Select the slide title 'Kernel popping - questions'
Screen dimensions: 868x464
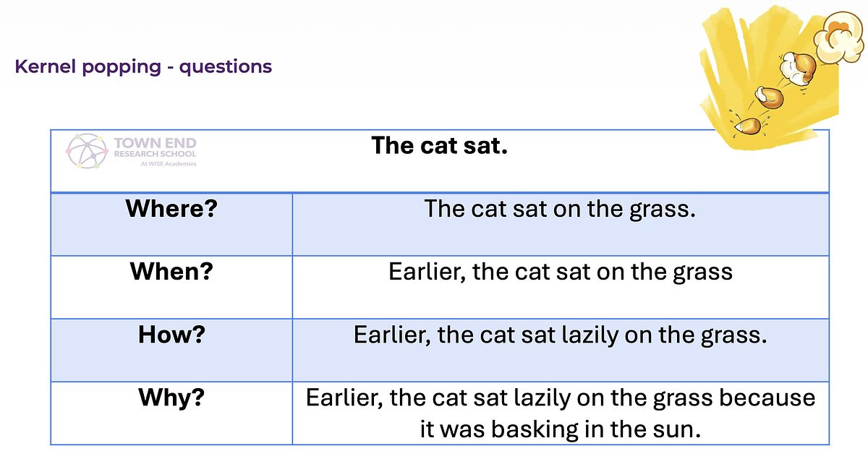[143, 67]
